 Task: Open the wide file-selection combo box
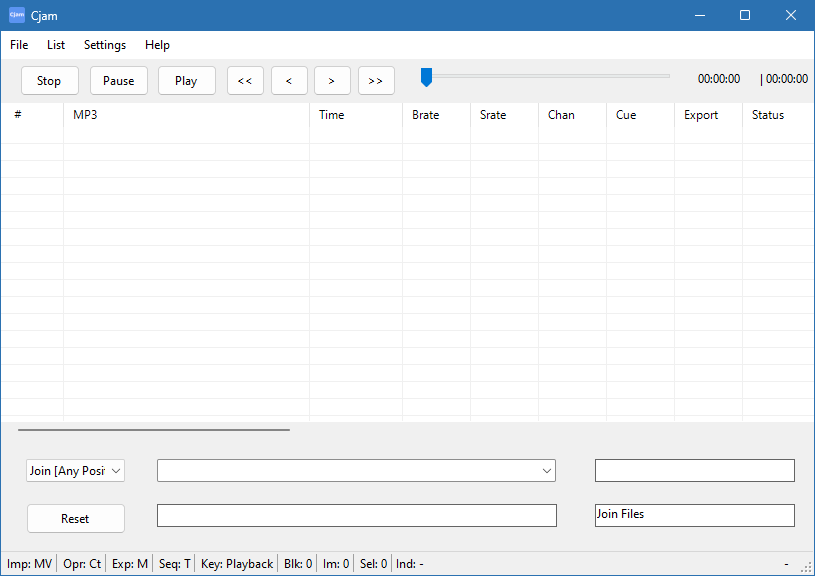(x=356, y=470)
